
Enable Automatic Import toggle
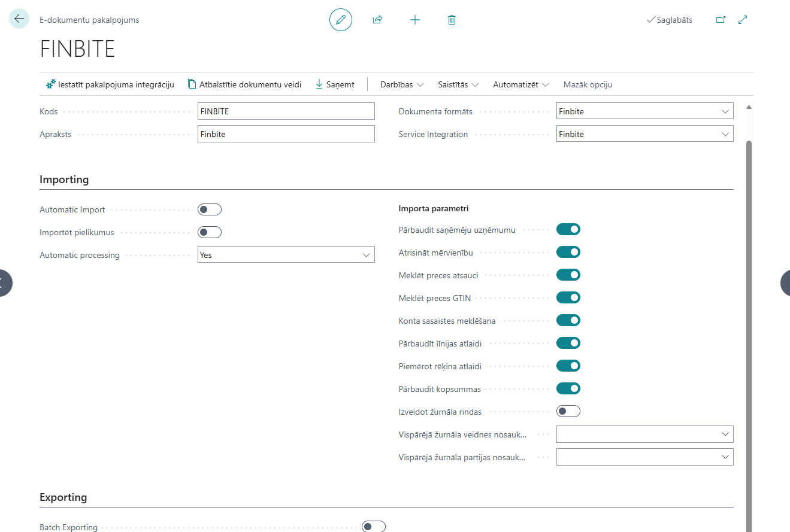click(210, 209)
